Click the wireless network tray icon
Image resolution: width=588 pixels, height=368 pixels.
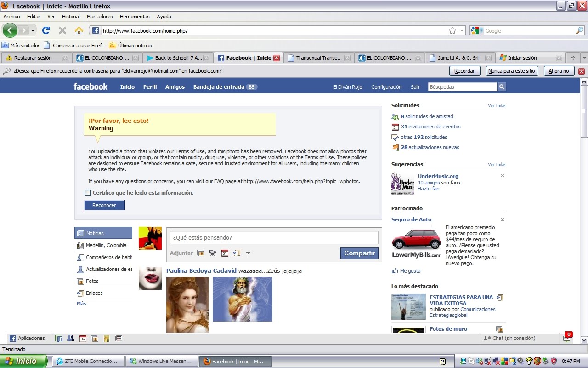click(529, 361)
